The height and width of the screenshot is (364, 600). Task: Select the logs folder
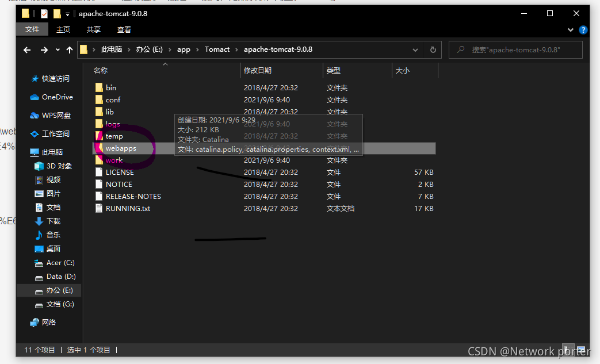[x=113, y=124]
